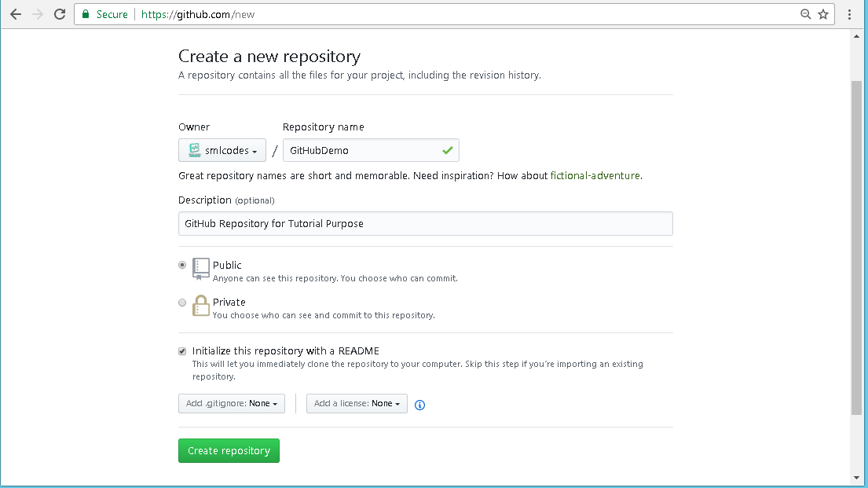Click the license info icon
868x488 pixels.
pos(419,405)
